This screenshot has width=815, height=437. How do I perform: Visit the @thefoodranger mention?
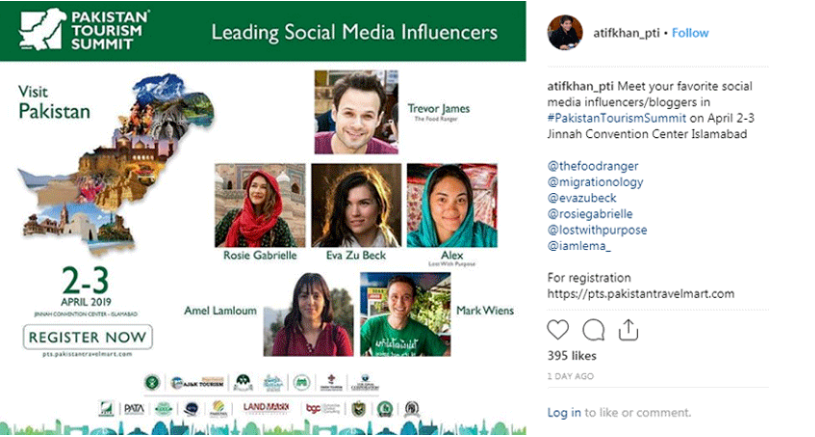pos(593,166)
